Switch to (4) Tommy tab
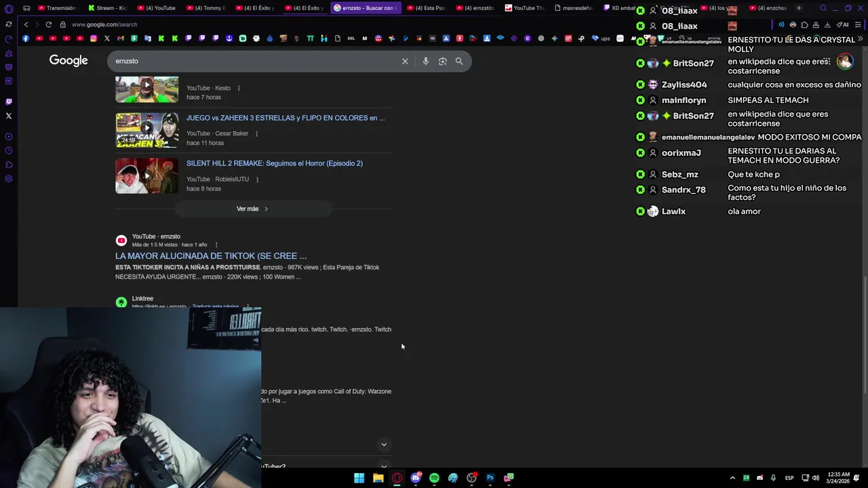This screenshot has width=868, height=488. tap(205, 8)
